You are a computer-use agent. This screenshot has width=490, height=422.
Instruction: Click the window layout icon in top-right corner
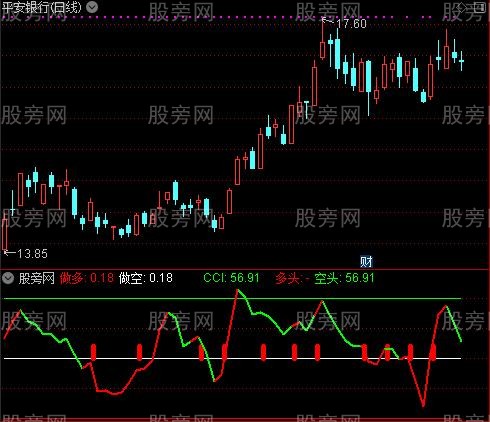(480, 7)
